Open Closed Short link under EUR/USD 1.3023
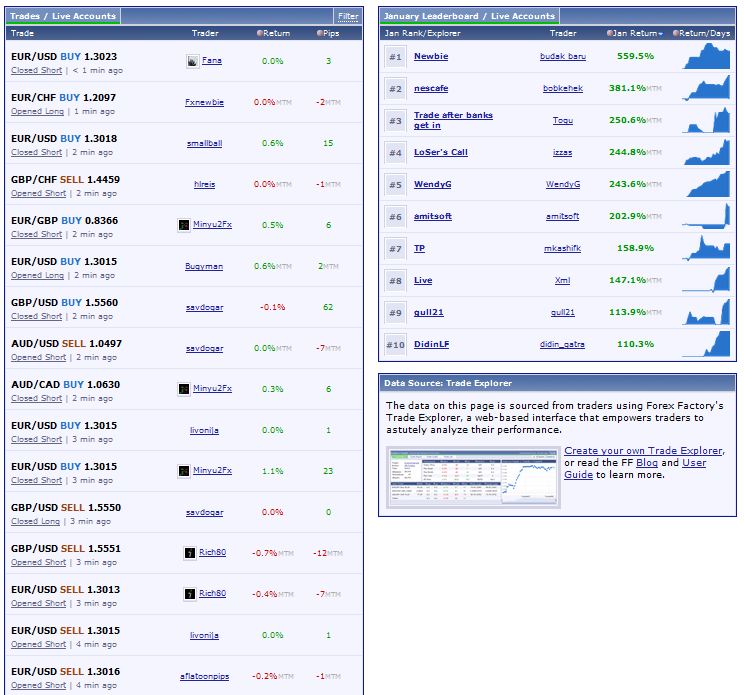 point(36,71)
